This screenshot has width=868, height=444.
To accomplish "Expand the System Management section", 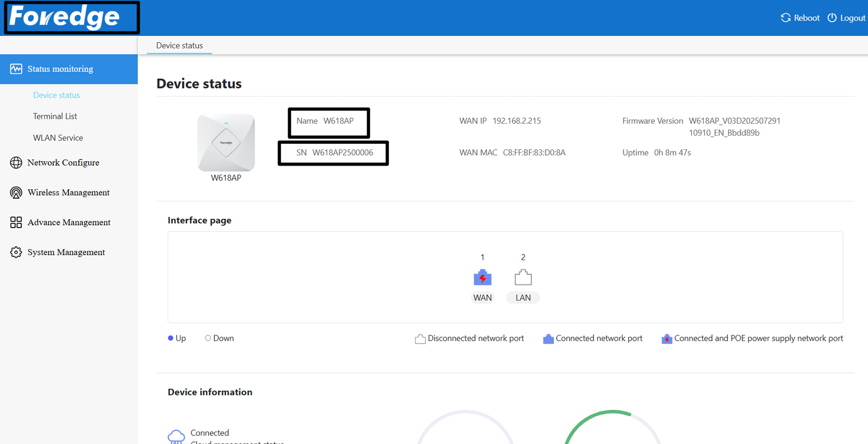I will (69, 252).
